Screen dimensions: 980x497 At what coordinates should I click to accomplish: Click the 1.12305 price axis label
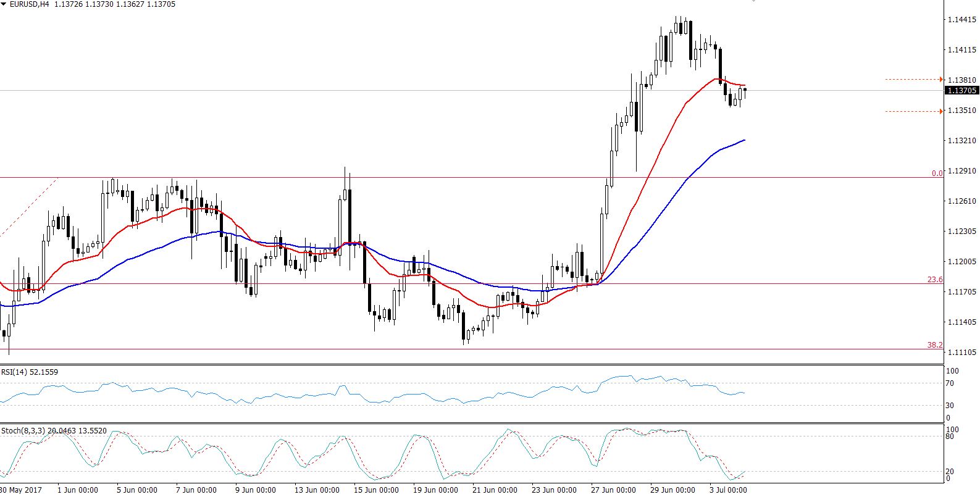[x=962, y=232]
